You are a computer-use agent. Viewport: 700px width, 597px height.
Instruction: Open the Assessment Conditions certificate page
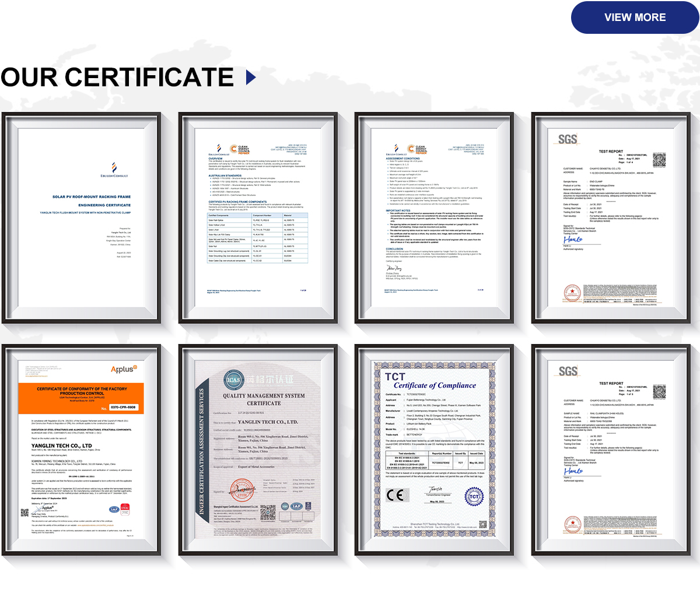coord(435,218)
